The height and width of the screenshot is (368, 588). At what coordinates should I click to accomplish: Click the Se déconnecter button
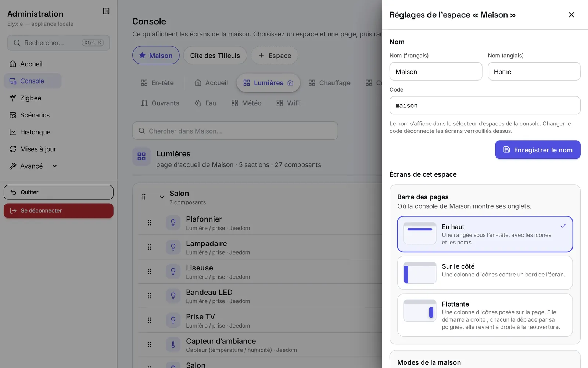[58, 211]
